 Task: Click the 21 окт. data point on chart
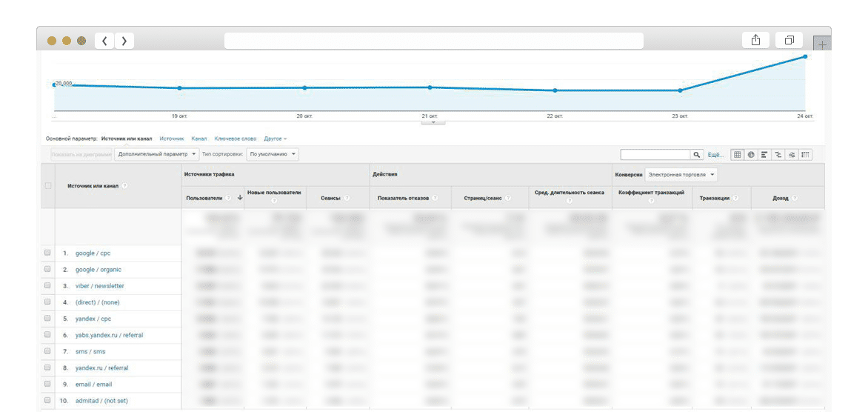pos(430,87)
